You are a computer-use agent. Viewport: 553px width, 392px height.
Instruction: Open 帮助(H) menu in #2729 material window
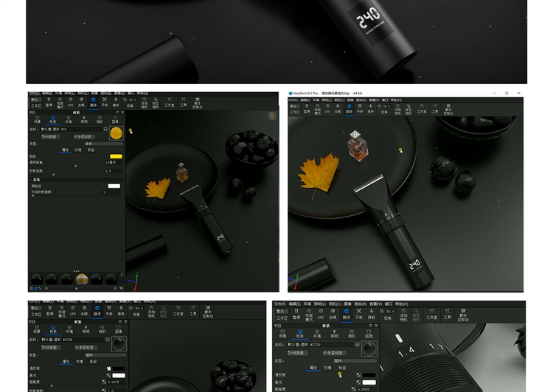pyautogui.click(x=401, y=304)
